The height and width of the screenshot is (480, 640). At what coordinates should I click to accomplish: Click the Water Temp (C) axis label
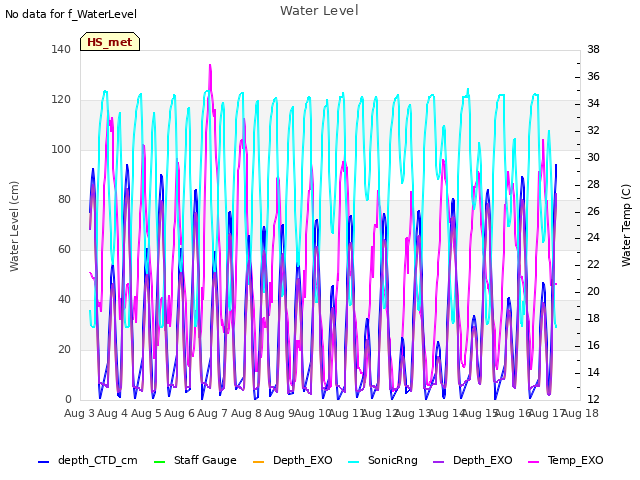coord(626,226)
